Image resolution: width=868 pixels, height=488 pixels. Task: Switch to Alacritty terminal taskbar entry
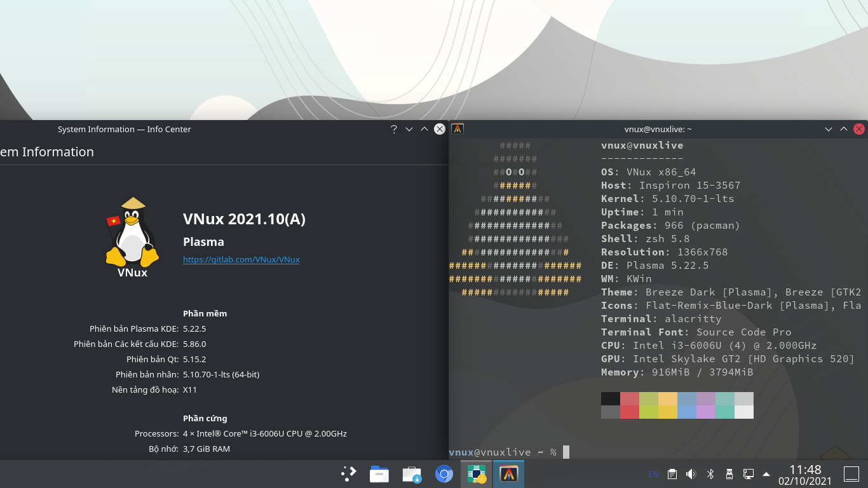pos(508,474)
